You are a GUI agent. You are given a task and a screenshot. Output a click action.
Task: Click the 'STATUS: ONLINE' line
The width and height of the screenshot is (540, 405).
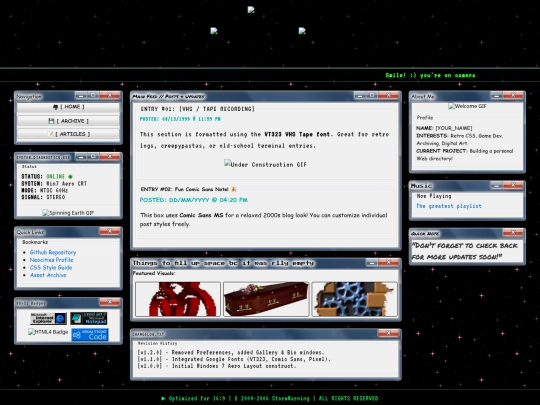tap(47, 177)
